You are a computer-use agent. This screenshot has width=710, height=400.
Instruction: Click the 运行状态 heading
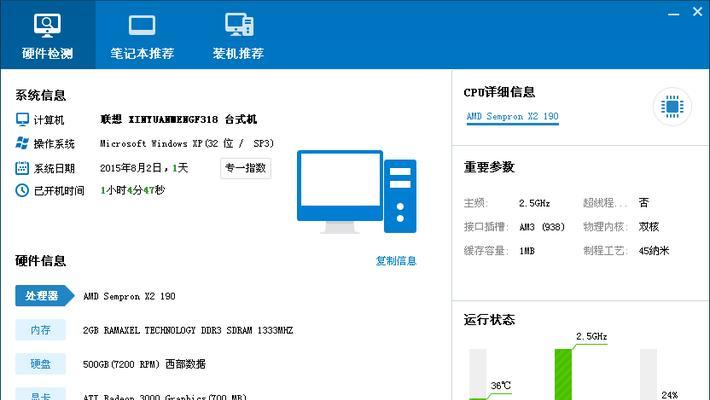489,319
